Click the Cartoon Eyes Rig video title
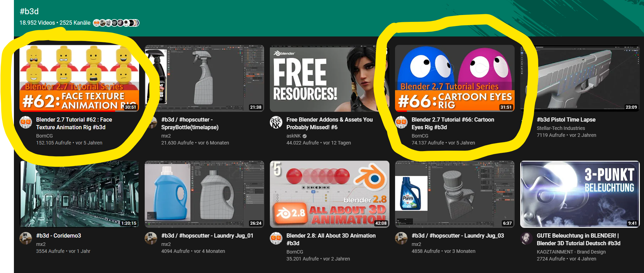Viewport: 644px width, 273px height. (452, 123)
